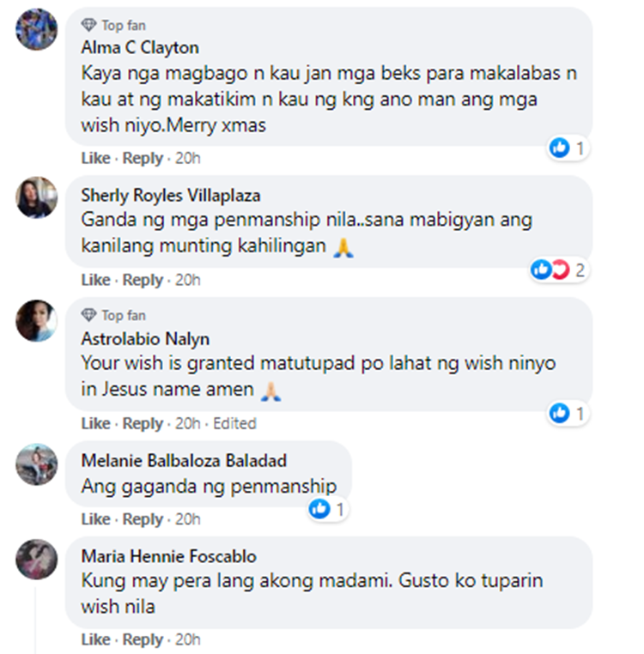This screenshot has height=654, width=644.
Task: Click Top fan badge icon above Astrolabio
Action: pyautogui.click(x=88, y=315)
